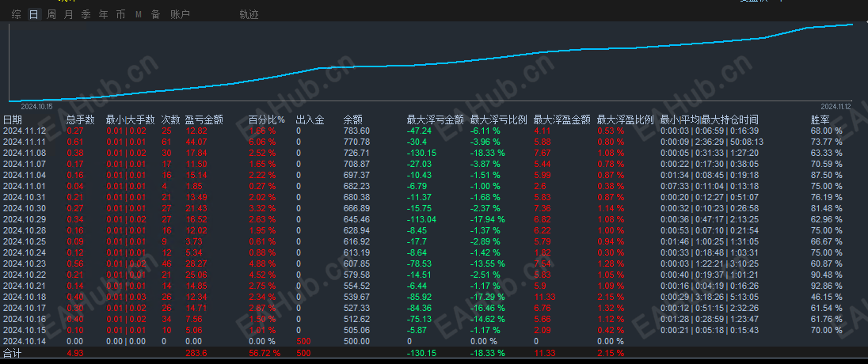Switch to the 账户 account tab
Screen dimensions: 868x364
coord(180,15)
